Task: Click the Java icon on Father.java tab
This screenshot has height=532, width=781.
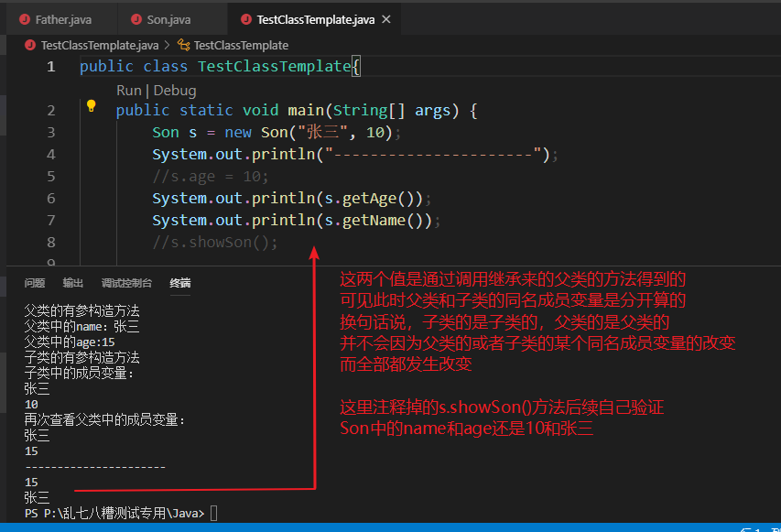Action: point(25,19)
